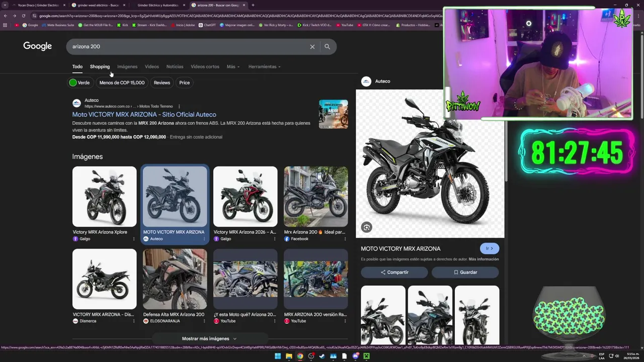Click large Auteco motorcycle preview image
This screenshot has width=644, height=362.
pos(430,163)
